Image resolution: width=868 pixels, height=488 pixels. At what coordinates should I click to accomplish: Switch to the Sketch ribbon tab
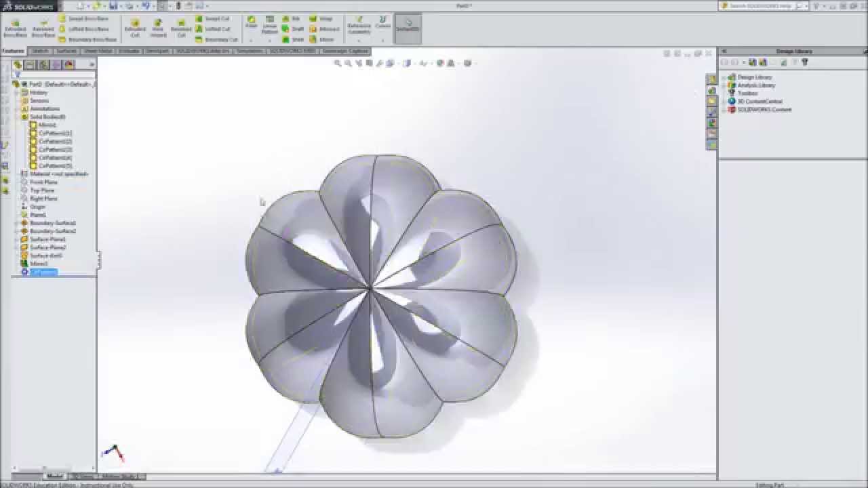coord(40,51)
